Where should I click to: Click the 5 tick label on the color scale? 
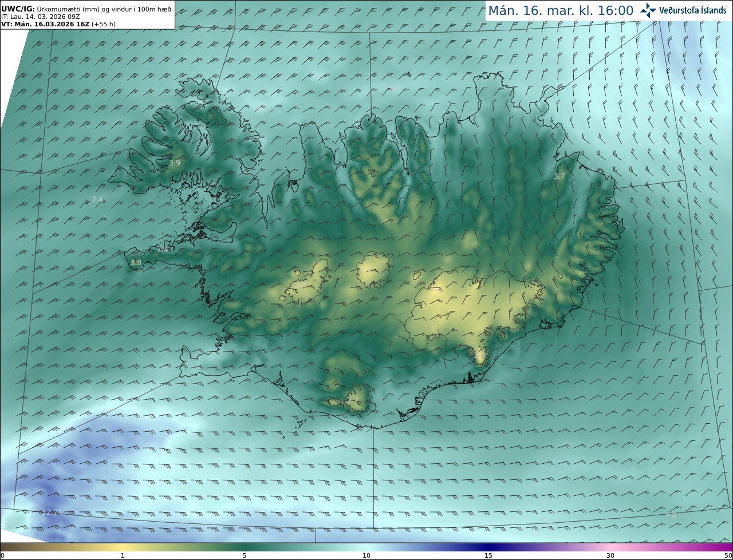(245, 555)
